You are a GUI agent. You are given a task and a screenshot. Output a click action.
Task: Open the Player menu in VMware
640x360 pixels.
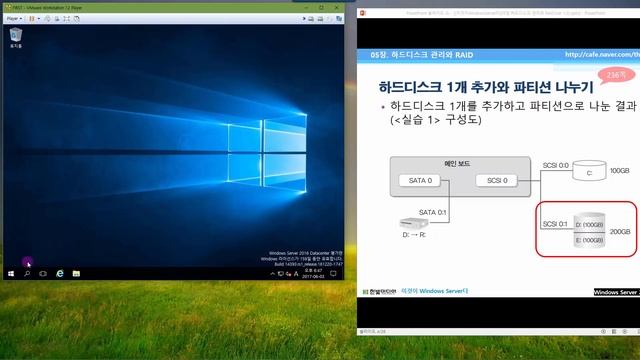pyautogui.click(x=14, y=19)
